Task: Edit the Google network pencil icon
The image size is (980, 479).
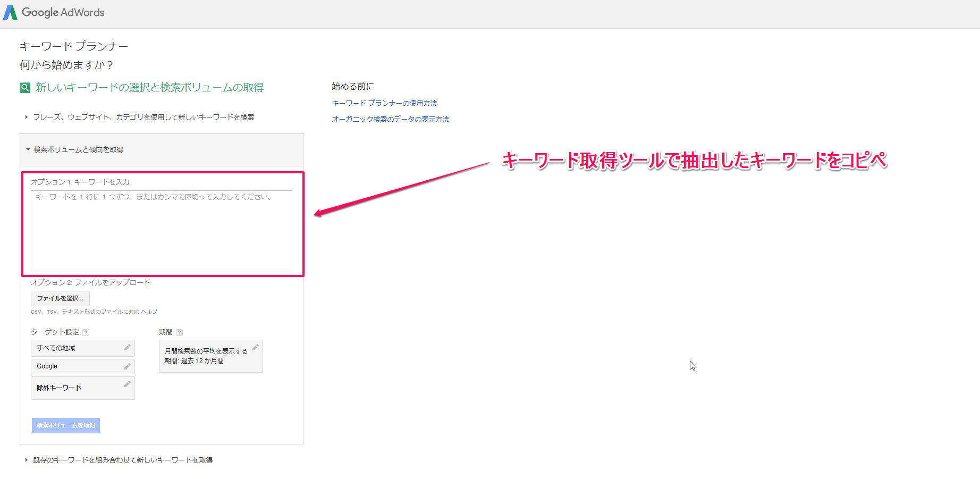Action: coord(127,366)
